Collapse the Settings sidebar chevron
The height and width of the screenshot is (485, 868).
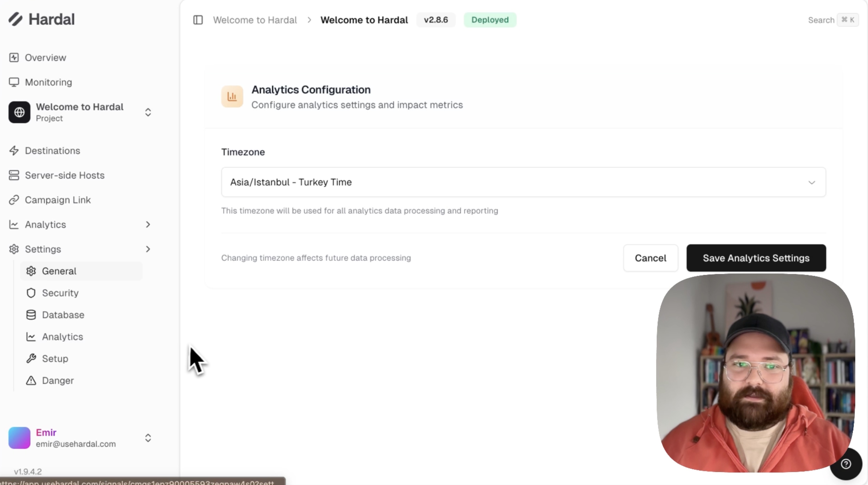[x=148, y=249]
